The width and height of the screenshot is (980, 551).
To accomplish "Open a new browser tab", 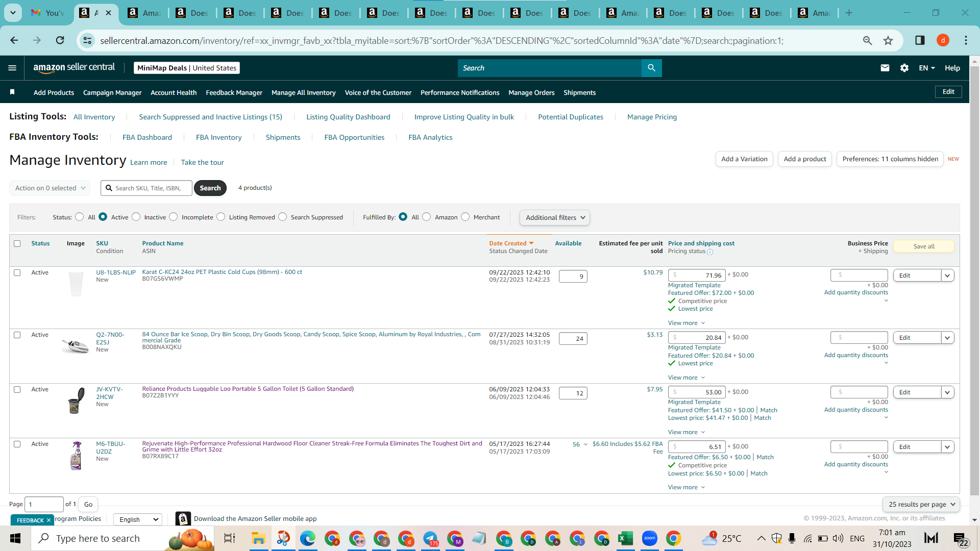I will point(849,13).
